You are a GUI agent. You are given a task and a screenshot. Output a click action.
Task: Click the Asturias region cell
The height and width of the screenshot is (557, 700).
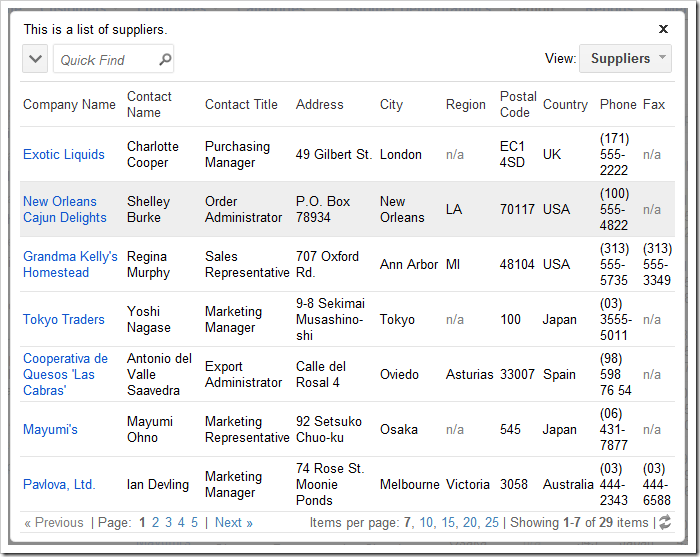pyautogui.click(x=469, y=374)
